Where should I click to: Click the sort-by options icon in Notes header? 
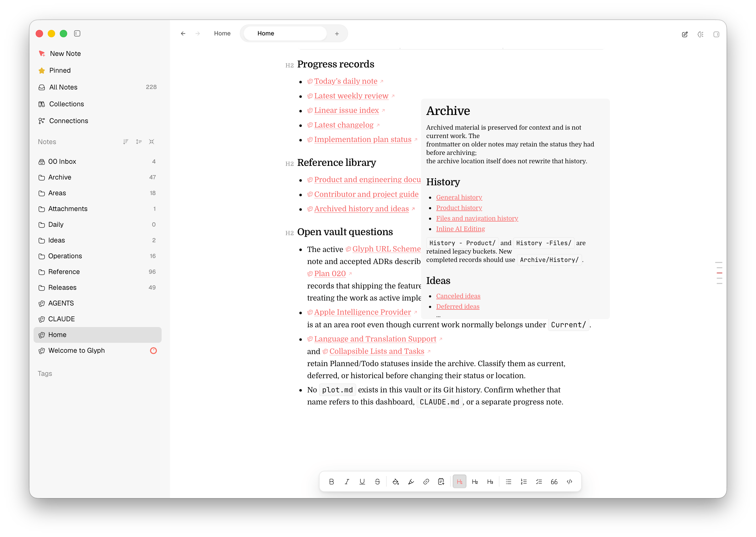pyautogui.click(x=139, y=141)
